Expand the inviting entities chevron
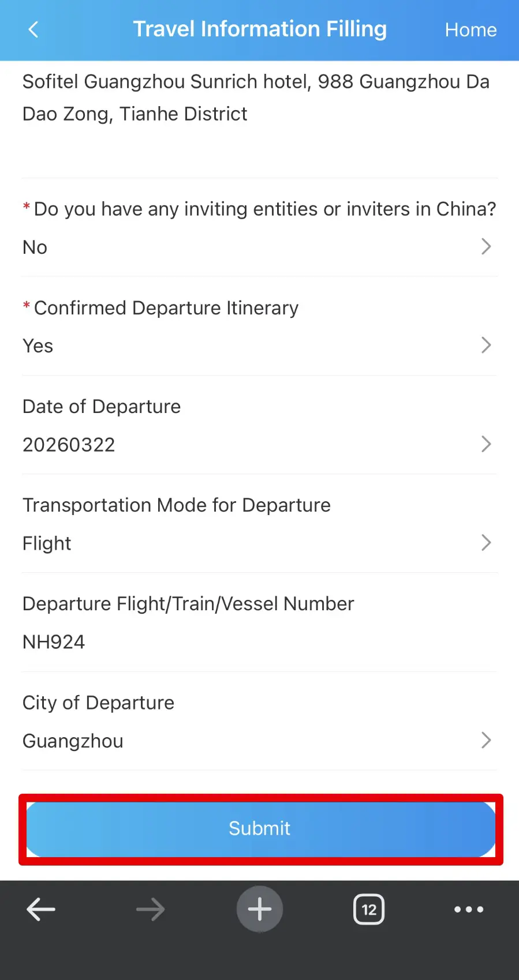519x980 pixels. 486,247
